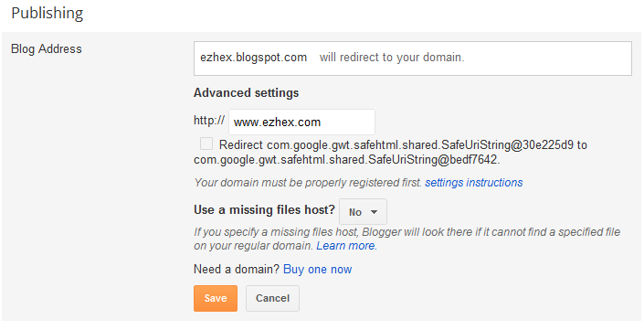Enable the Redirect SafeUriString checkbox
The height and width of the screenshot is (330, 644).
[206, 144]
